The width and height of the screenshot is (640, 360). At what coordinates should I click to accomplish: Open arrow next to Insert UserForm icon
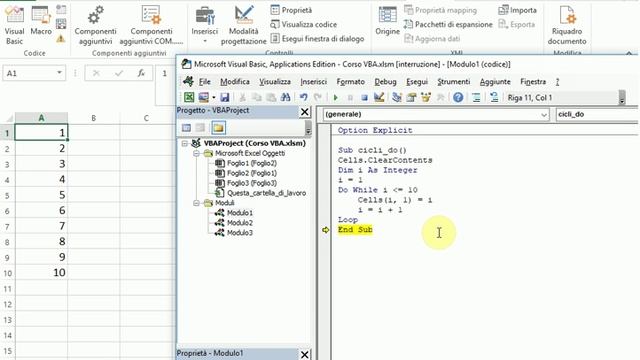tap(213, 98)
